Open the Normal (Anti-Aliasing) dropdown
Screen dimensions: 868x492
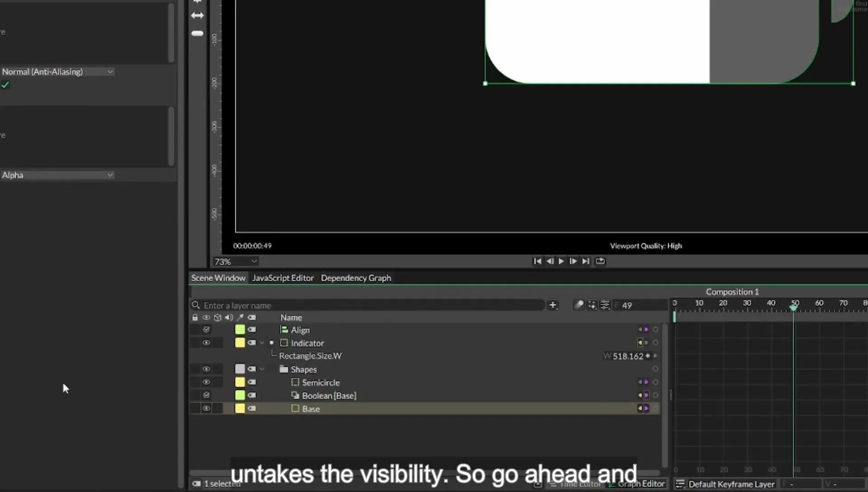pos(57,72)
